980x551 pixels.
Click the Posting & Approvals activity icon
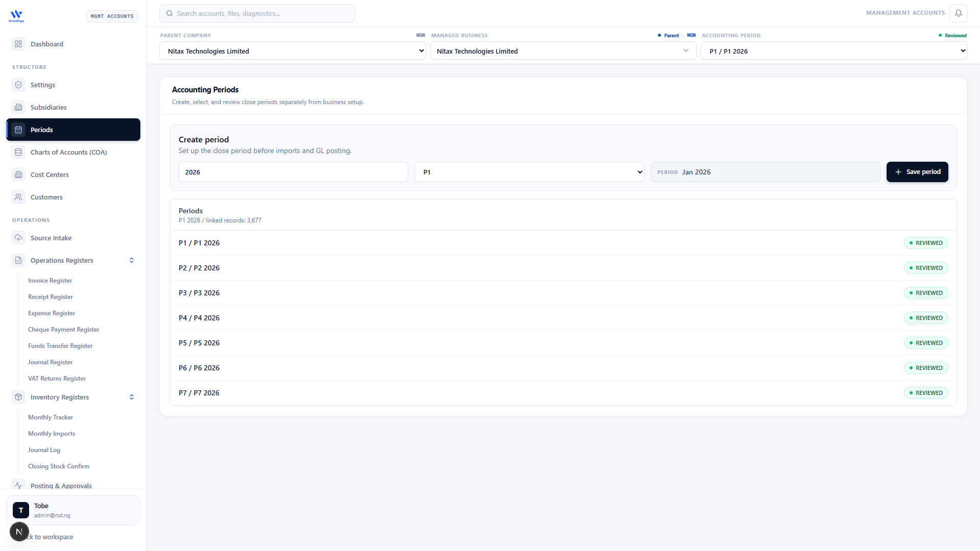click(18, 485)
